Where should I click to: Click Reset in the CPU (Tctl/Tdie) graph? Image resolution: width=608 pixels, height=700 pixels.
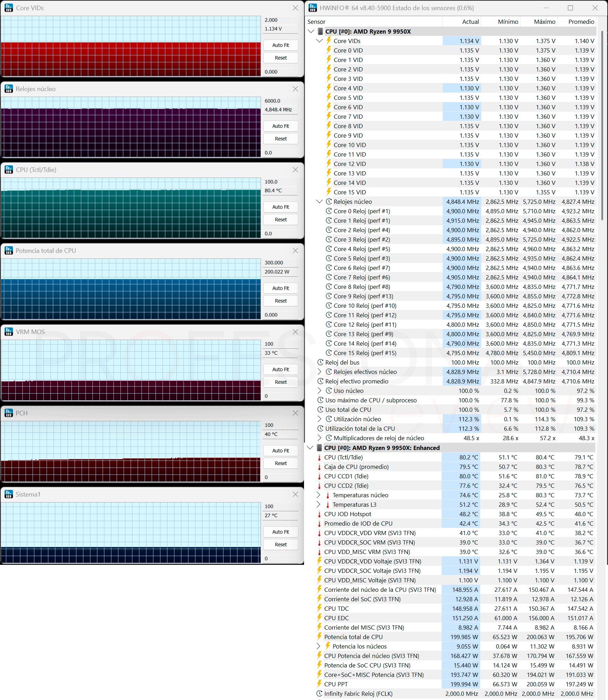coord(281,220)
